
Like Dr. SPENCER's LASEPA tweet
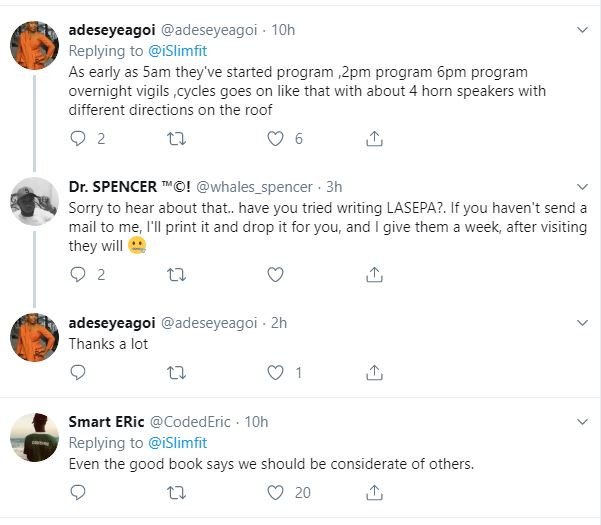(x=276, y=273)
